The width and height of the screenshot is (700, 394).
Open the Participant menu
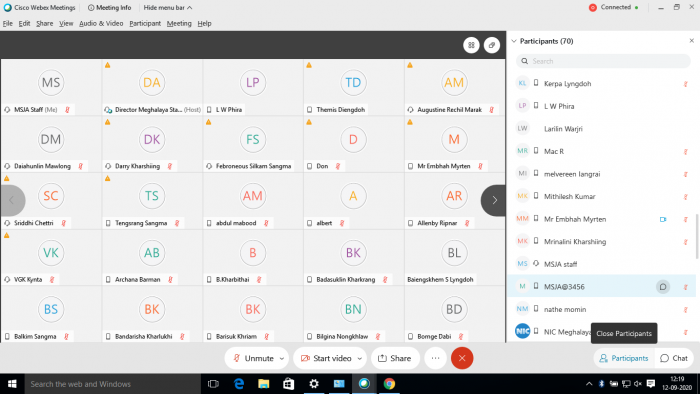click(145, 23)
